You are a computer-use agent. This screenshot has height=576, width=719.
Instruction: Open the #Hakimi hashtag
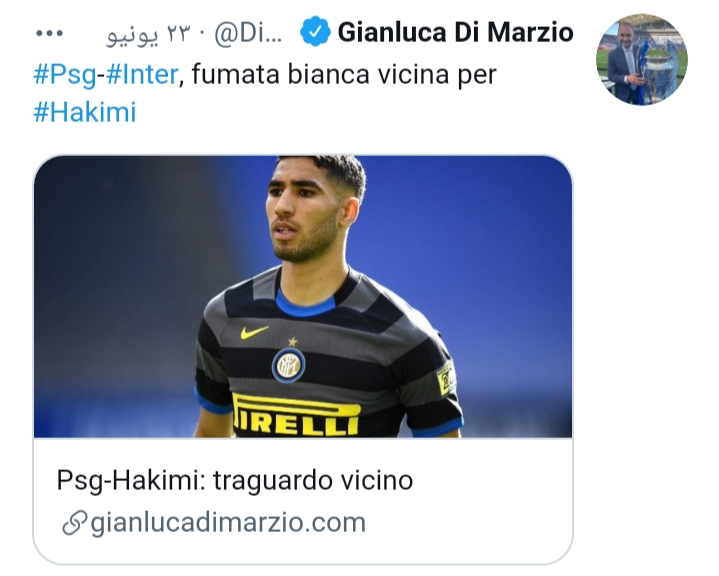point(85,112)
